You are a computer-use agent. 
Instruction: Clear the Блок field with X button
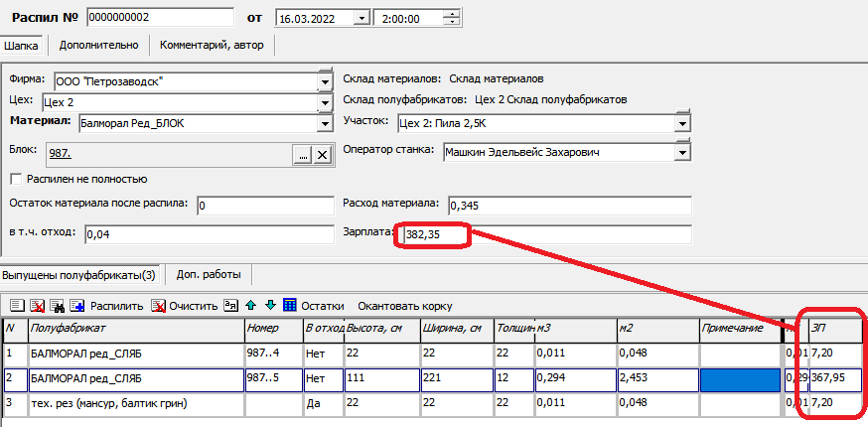[322, 155]
